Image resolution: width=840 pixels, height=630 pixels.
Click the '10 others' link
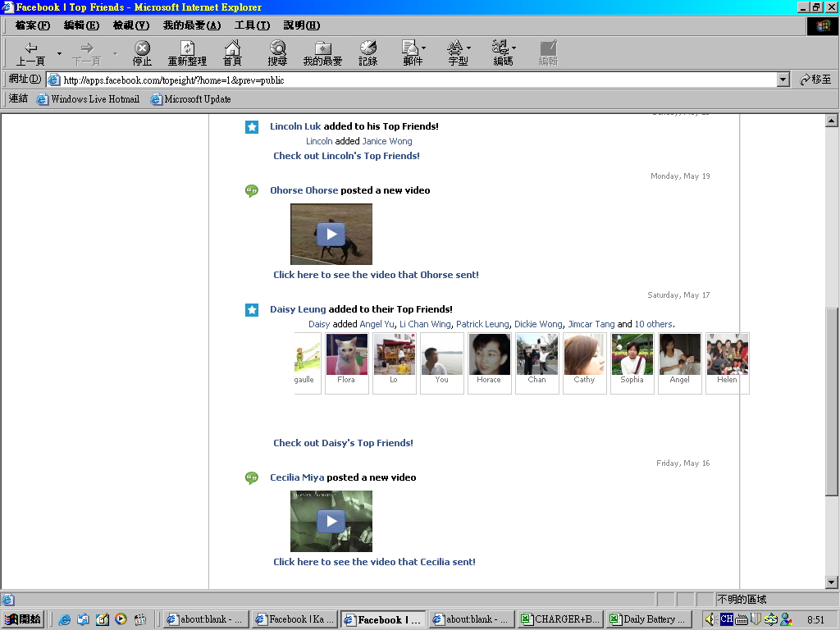(654, 324)
